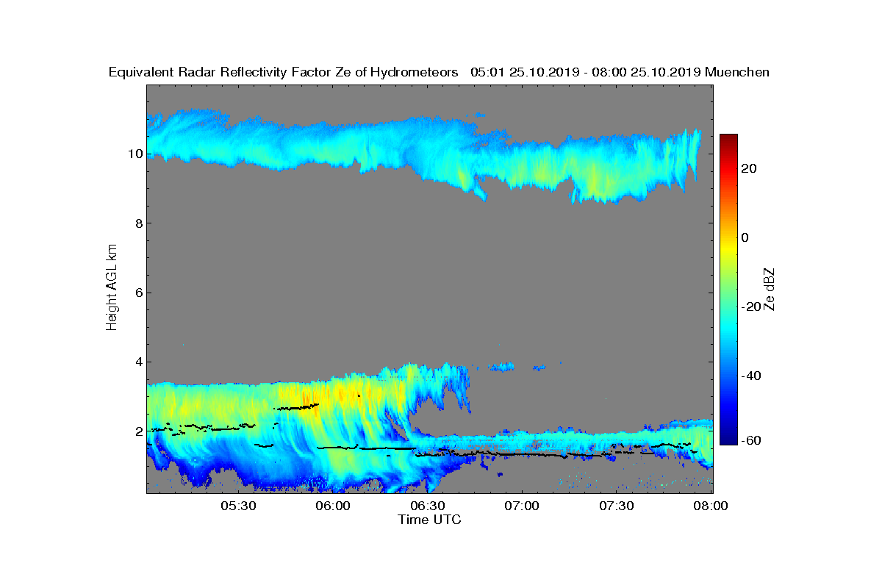Click the 'Muenchen' location label in the title
The image size is (882, 588).
point(737,72)
